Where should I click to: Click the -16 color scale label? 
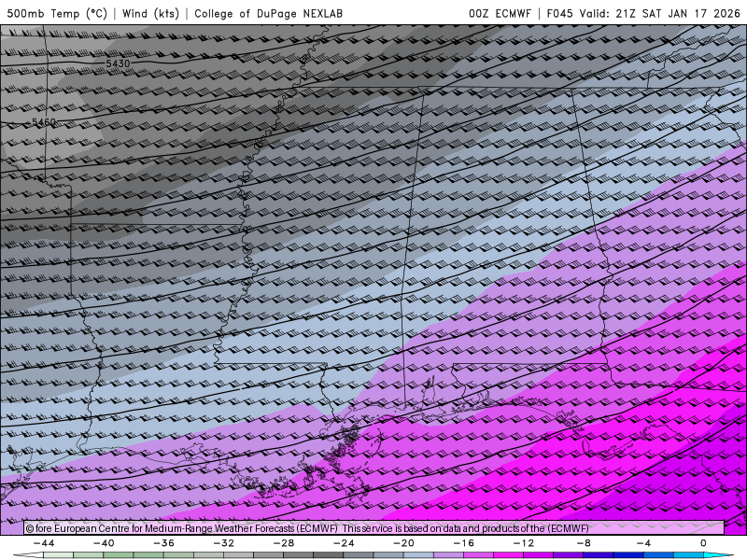point(464,543)
